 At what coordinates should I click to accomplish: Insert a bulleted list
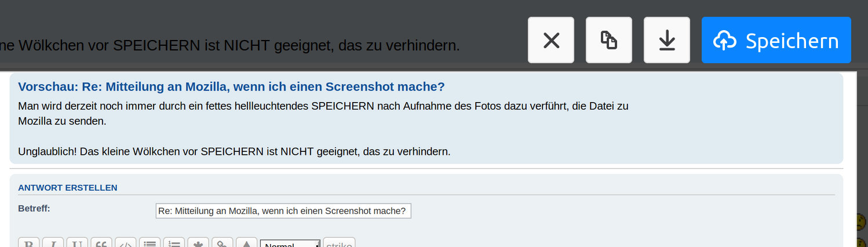coord(150,243)
